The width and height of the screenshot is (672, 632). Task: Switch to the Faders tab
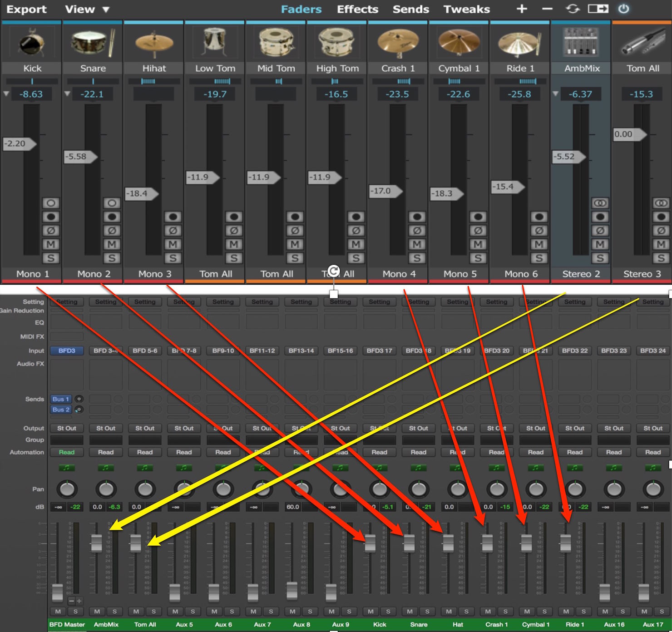tap(301, 9)
